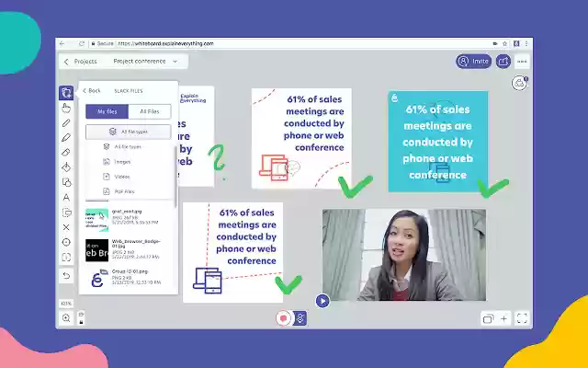Click the undo arrow icon
The width and height of the screenshot is (588, 368).
coord(66,275)
